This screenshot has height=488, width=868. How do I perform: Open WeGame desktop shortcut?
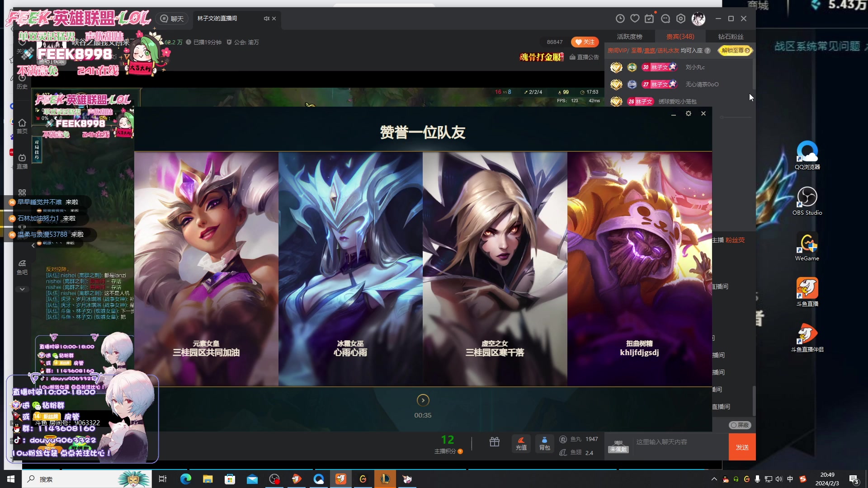807,247
